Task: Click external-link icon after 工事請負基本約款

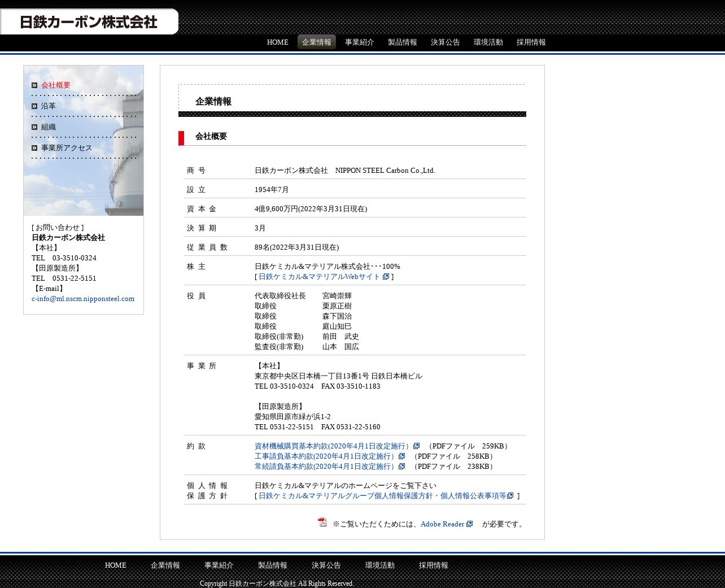Action: click(x=402, y=456)
